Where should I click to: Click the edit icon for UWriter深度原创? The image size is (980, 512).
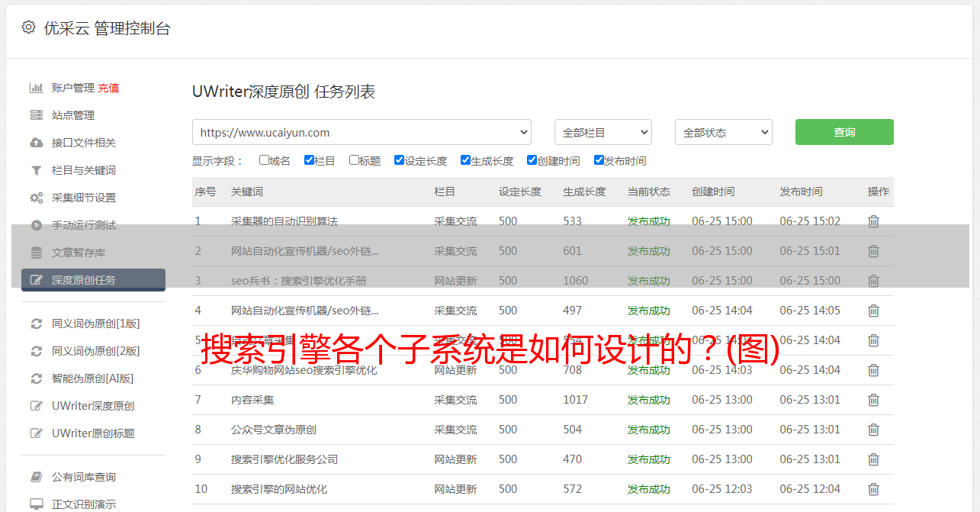point(36,406)
